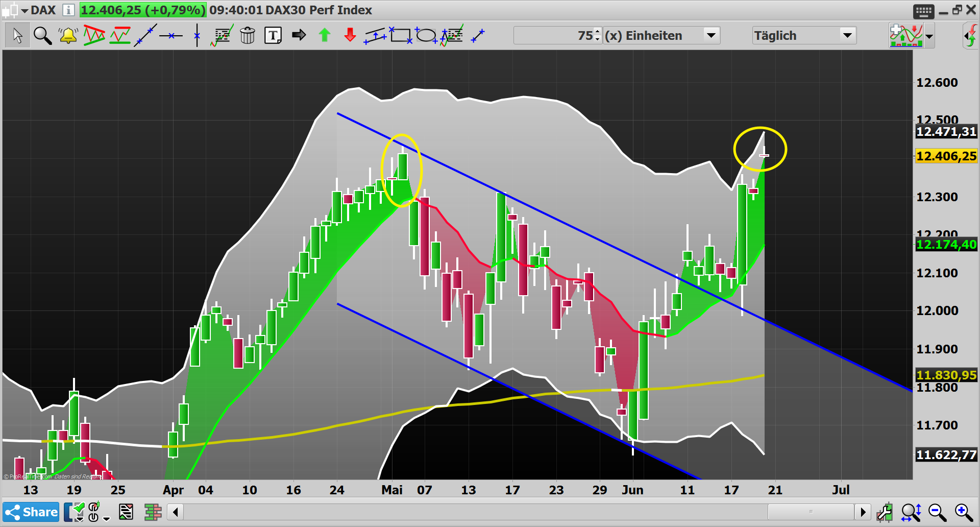Increase the units count stepper
980x527 pixels.
pos(598,31)
